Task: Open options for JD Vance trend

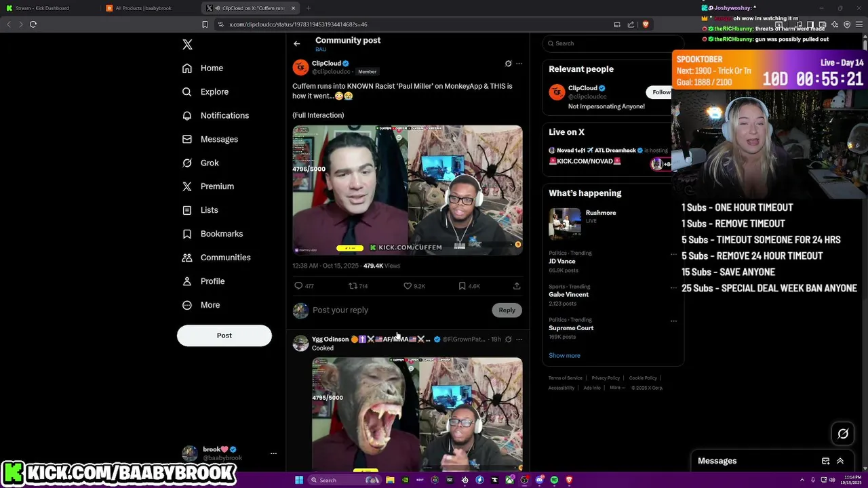Action: (673, 255)
